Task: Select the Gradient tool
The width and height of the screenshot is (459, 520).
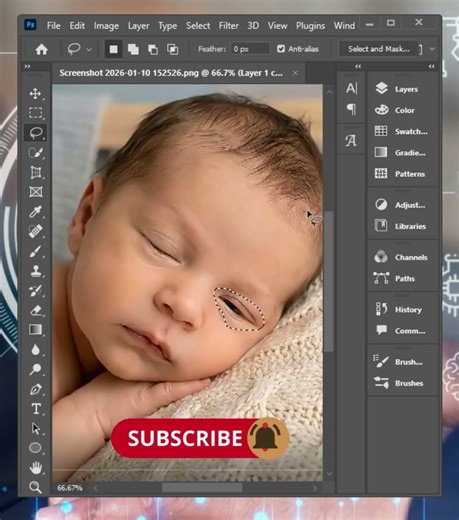Action: click(35, 330)
